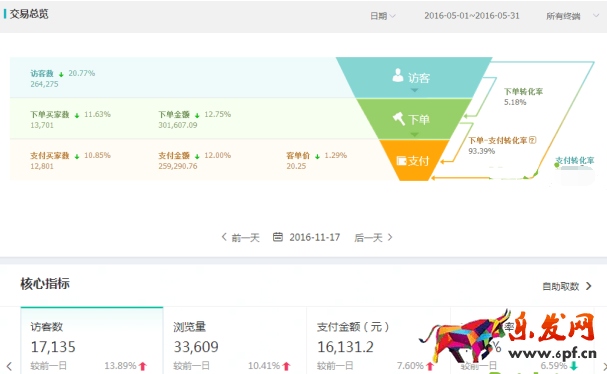Screen dimensions: 607x374
Task: Click the hammer icon beside 下单
Action: tap(399, 118)
